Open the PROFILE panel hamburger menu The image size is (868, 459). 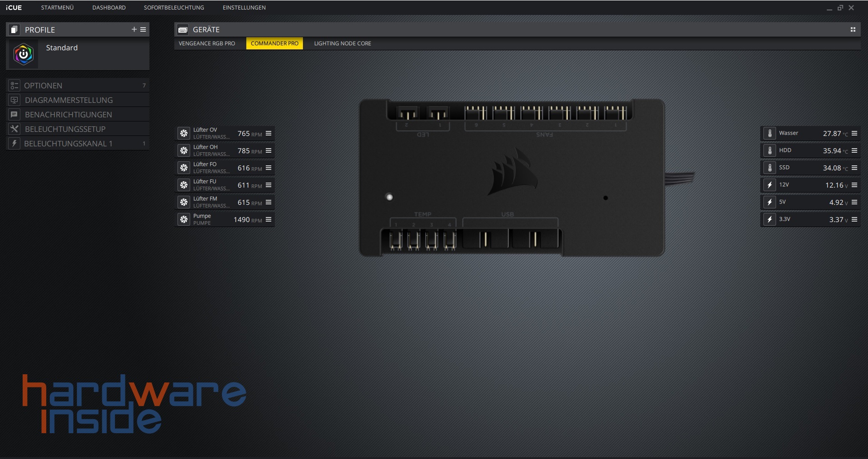pyautogui.click(x=143, y=29)
